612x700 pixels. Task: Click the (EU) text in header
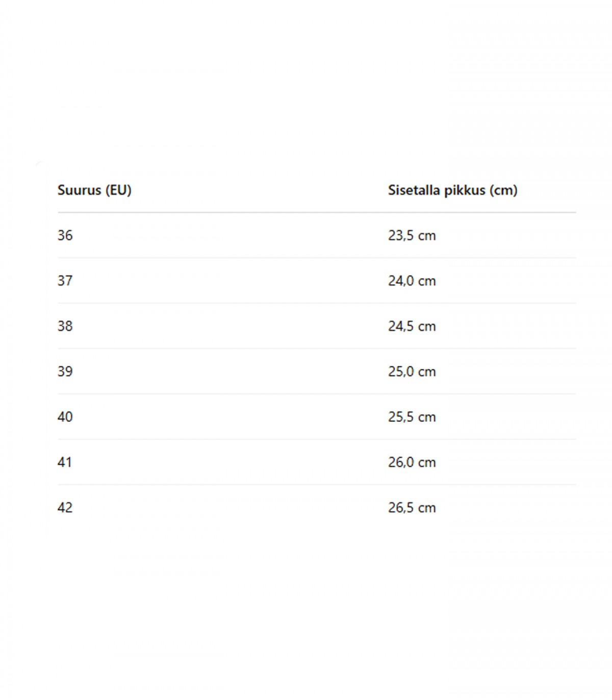(x=118, y=190)
